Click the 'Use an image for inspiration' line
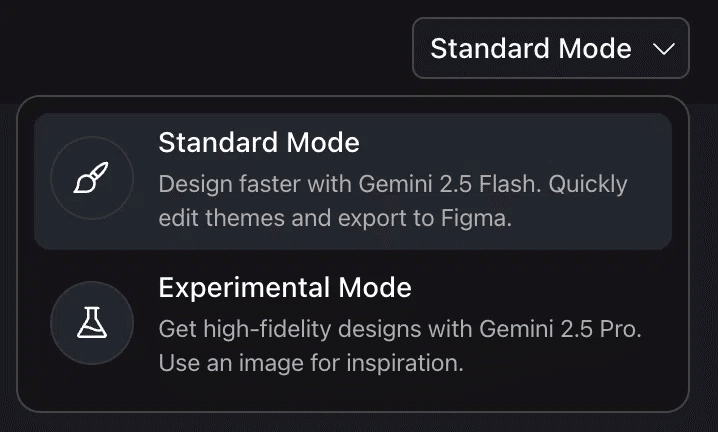The image size is (718, 432). coord(311,362)
